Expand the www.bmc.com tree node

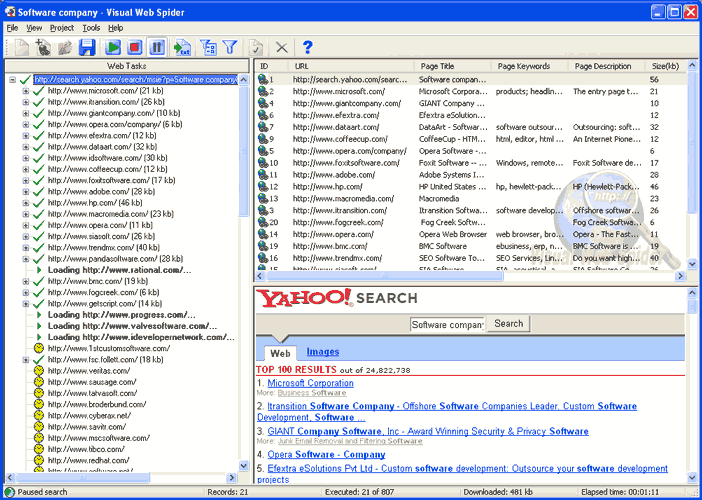(26, 281)
